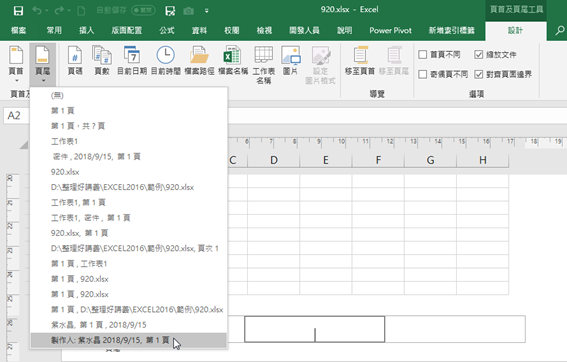The height and width of the screenshot is (362, 567).
Task: Choose footer ending with 頁次 1
Action: (129, 248)
